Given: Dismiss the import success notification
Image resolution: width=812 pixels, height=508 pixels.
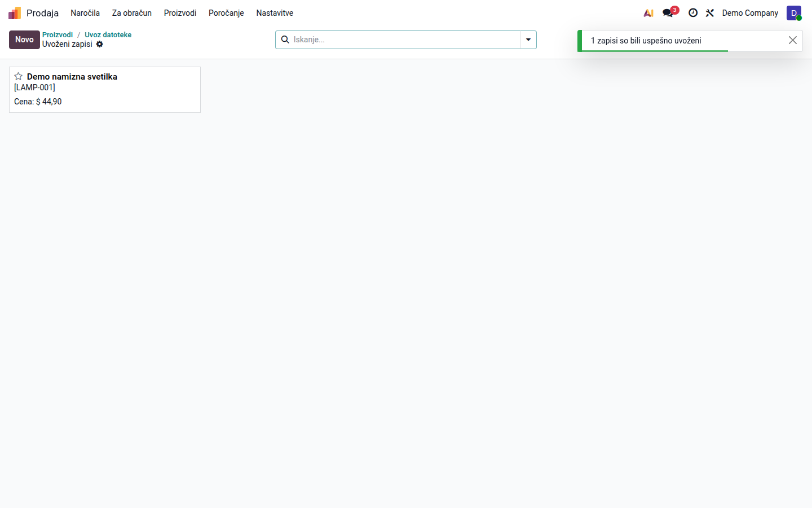Looking at the screenshot, I should click(793, 40).
